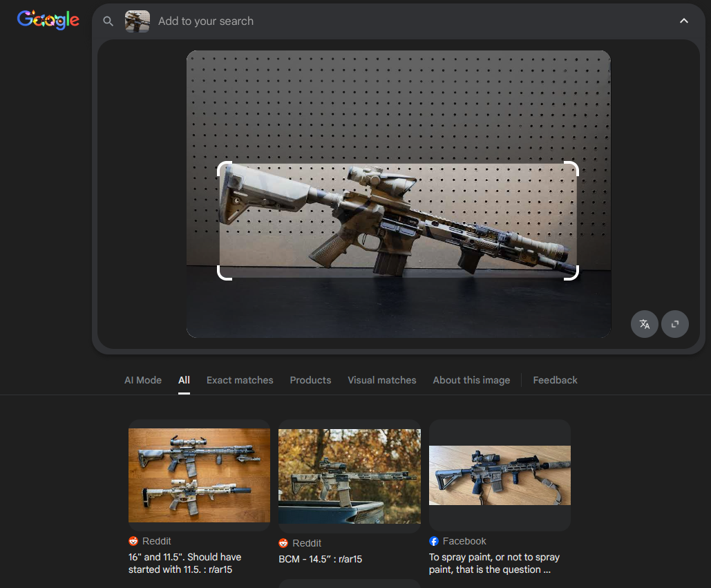Select the All tab

[184, 380]
